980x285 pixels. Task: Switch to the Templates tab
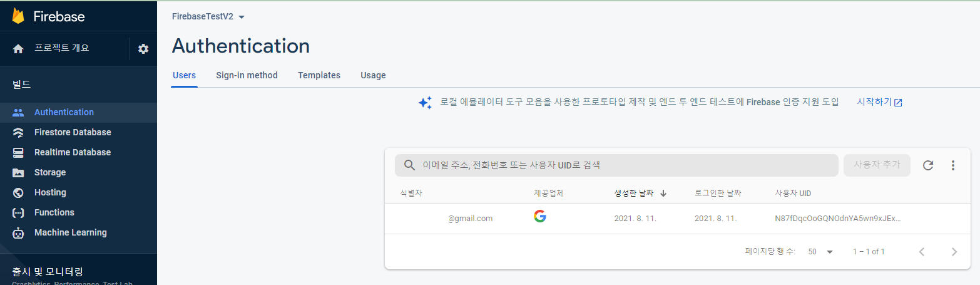[x=319, y=75]
